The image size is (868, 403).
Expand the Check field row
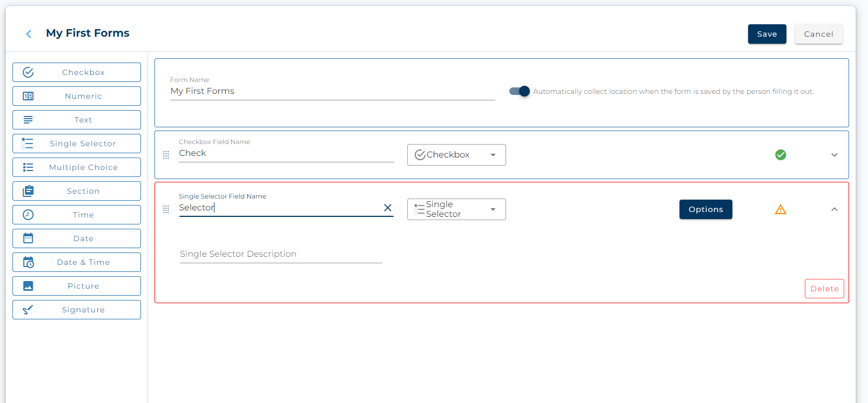point(834,155)
